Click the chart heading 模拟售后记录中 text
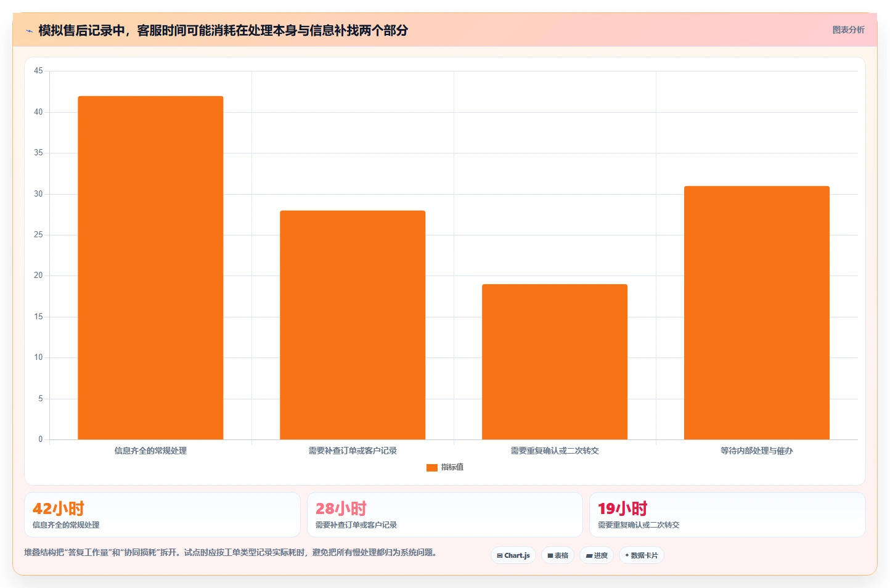This screenshot has width=890, height=588. coord(223,30)
